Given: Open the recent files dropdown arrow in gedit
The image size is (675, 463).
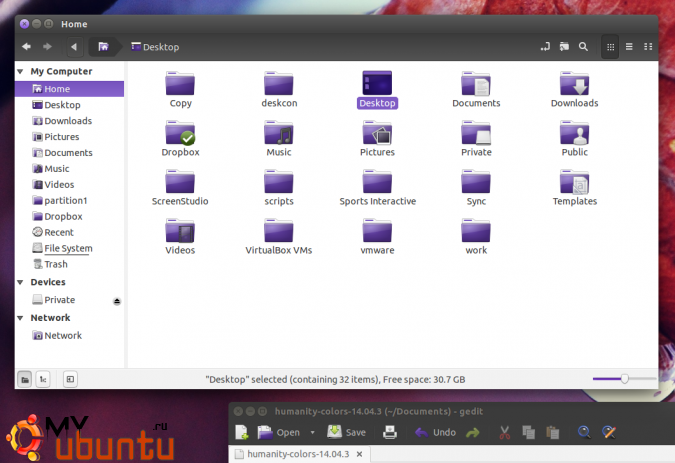Looking at the screenshot, I should pyautogui.click(x=313, y=433).
